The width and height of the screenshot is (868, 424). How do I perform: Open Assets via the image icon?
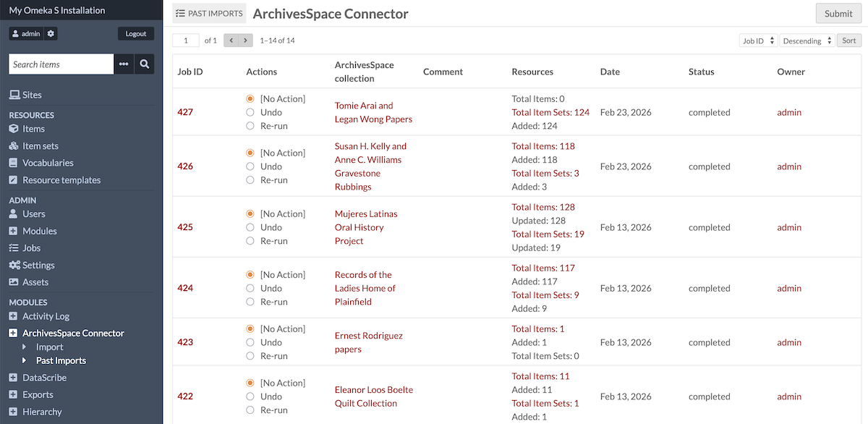tap(14, 282)
